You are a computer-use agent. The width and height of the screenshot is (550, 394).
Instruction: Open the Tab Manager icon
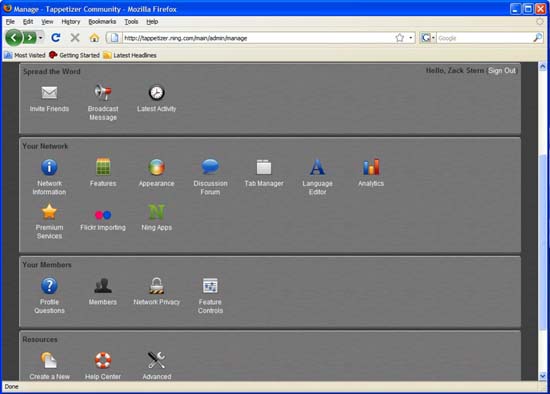[264, 167]
